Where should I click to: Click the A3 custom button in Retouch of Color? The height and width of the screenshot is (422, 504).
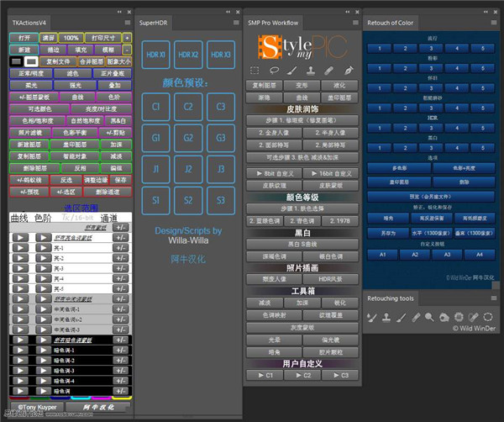coord(447,255)
